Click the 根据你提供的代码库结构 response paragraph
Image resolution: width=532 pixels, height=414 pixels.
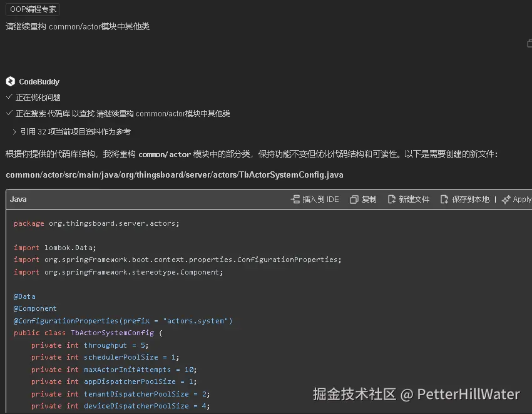252,154
